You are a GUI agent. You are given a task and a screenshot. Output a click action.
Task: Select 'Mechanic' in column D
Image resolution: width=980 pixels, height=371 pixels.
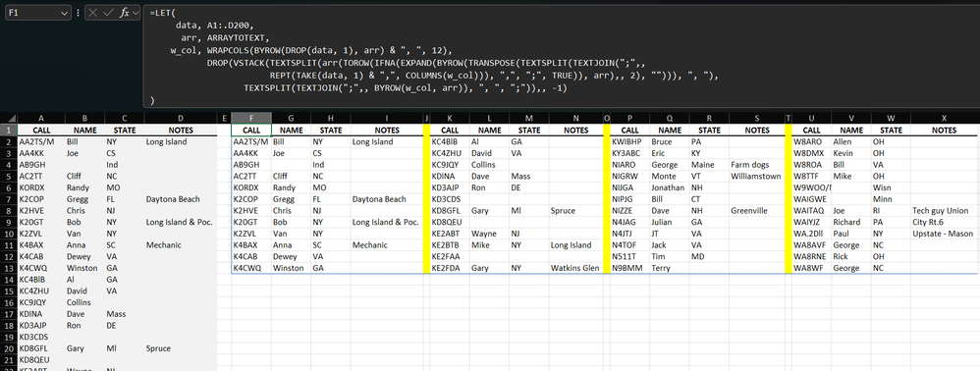[x=181, y=244]
